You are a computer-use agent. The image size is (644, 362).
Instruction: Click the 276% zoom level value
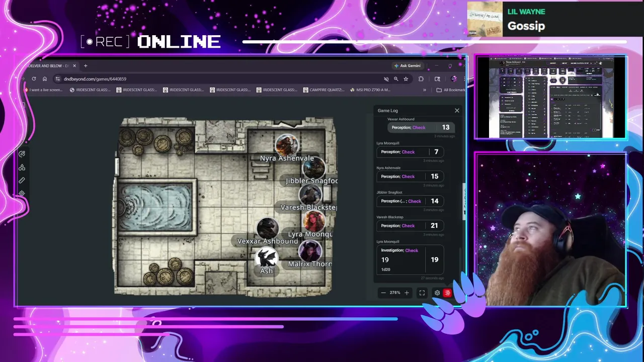click(x=395, y=293)
